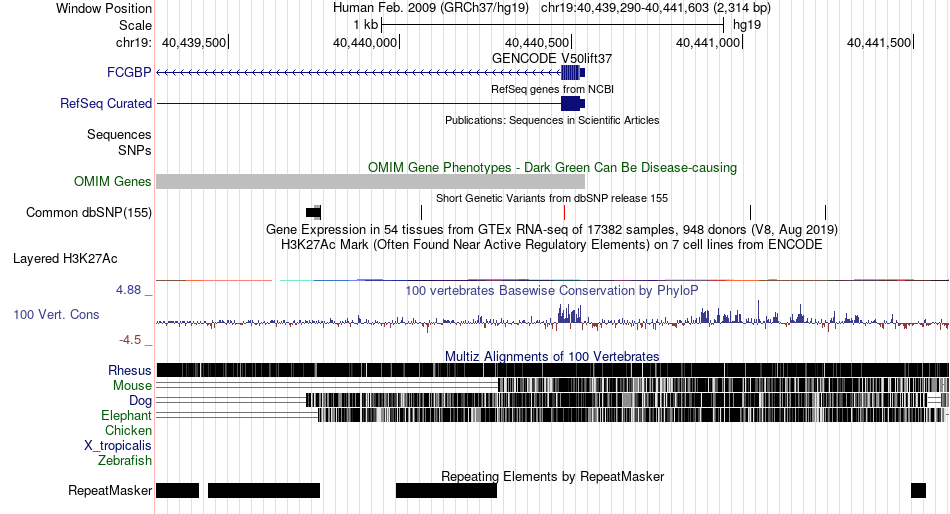Click the chr19: base position label
Screen dimensions: 950x514
point(134,42)
